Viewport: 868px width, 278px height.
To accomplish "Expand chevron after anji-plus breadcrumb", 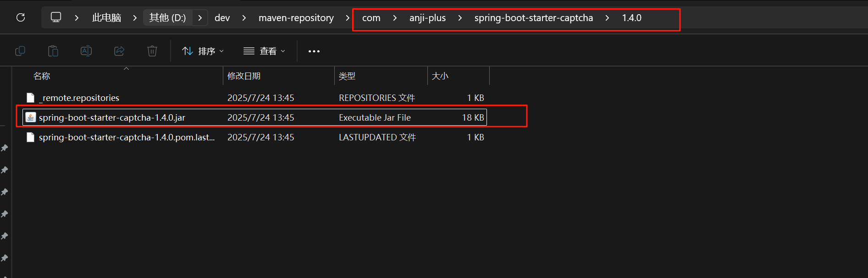I will [460, 18].
